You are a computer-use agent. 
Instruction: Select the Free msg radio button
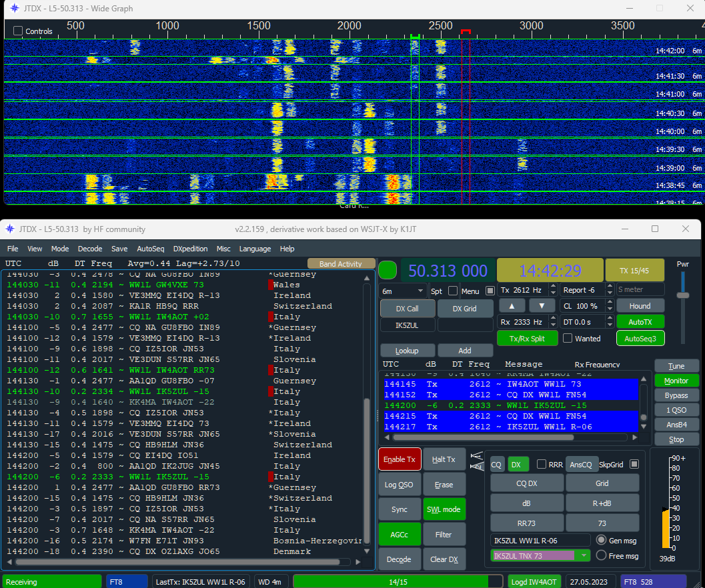click(x=601, y=555)
